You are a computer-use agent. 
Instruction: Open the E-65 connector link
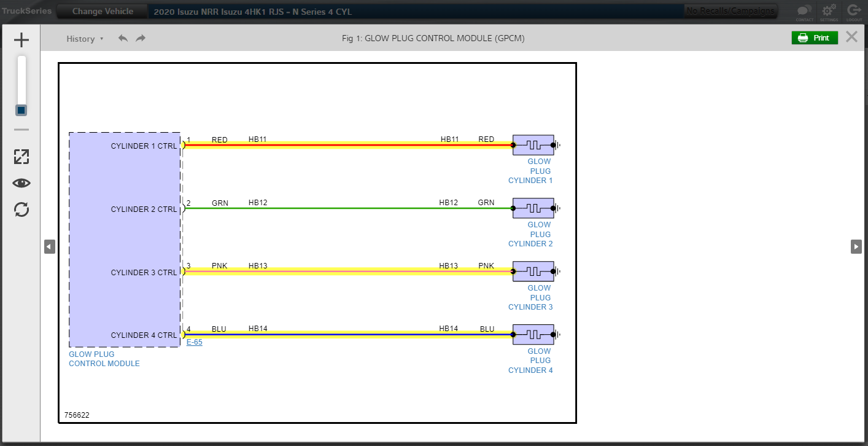click(x=194, y=343)
